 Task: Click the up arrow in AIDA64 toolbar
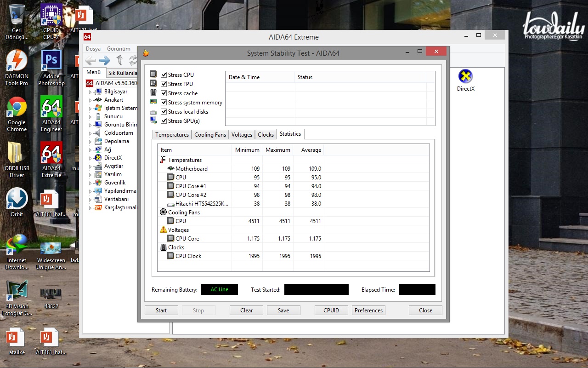[x=119, y=60]
